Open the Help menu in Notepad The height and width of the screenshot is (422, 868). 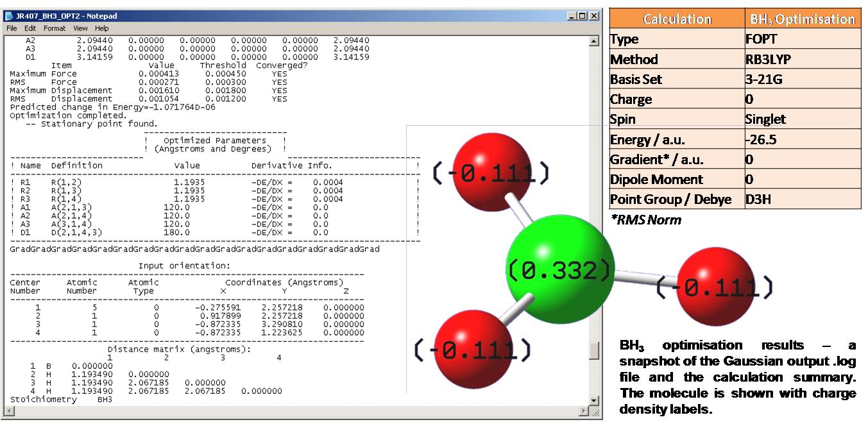coord(102,28)
